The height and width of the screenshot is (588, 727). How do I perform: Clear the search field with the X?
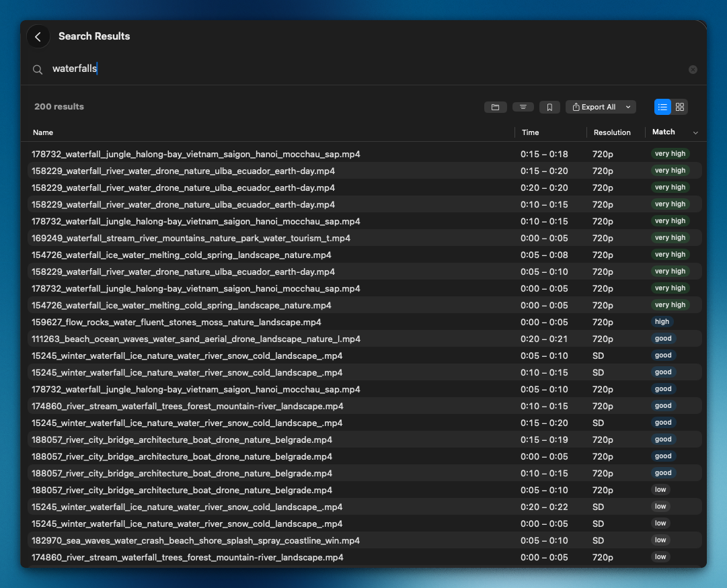pyautogui.click(x=693, y=69)
